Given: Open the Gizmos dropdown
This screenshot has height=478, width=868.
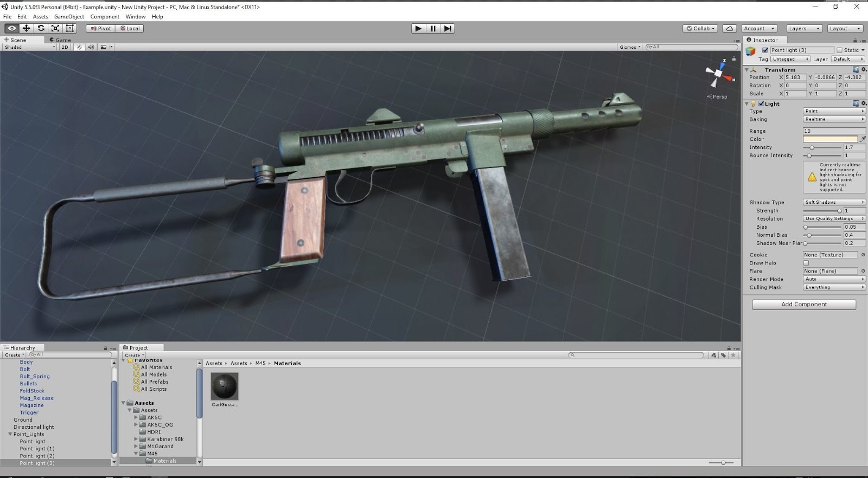Looking at the screenshot, I should pos(630,47).
